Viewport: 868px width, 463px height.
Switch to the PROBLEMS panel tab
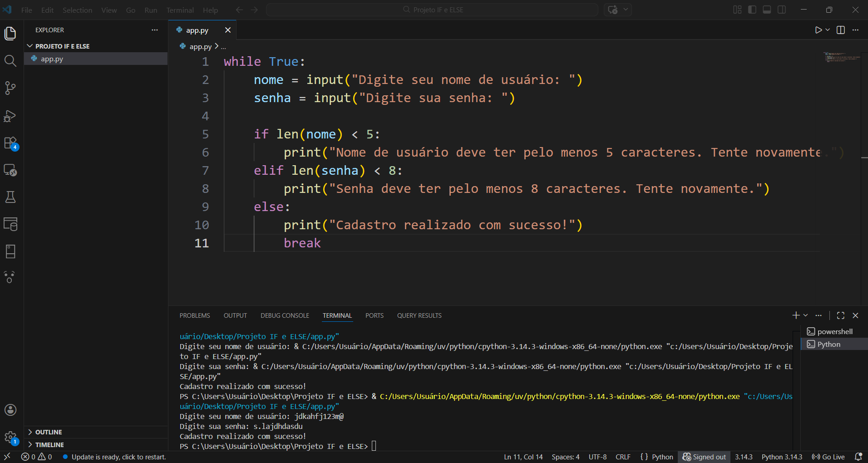(194, 315)
